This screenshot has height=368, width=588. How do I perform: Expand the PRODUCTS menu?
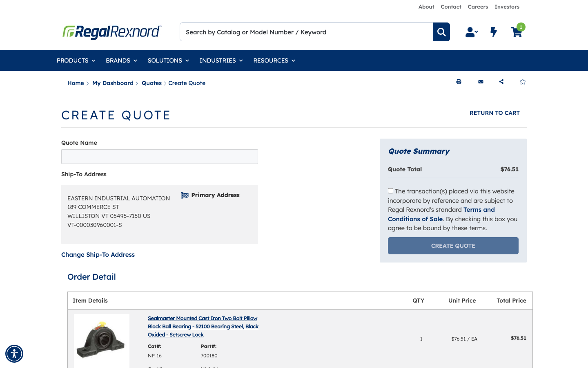pos(76,61)
